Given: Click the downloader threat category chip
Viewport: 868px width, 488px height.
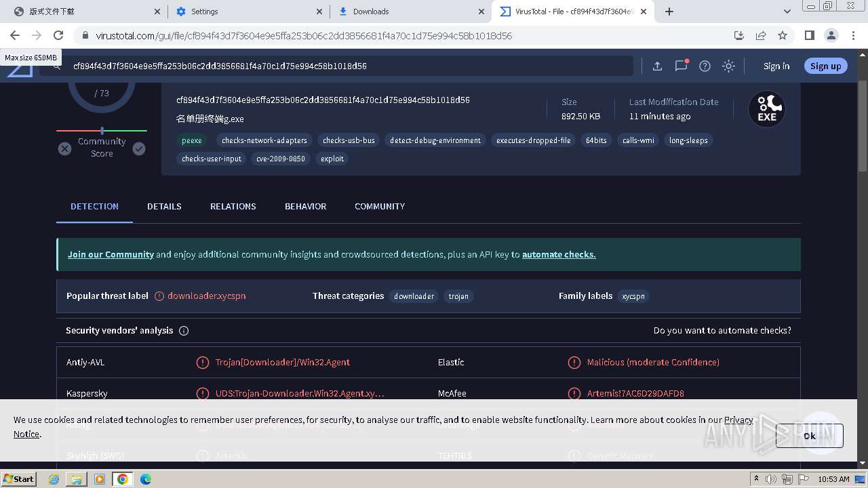Looking at the screenshot, I should pyautogui.click(x=414, y=296).
